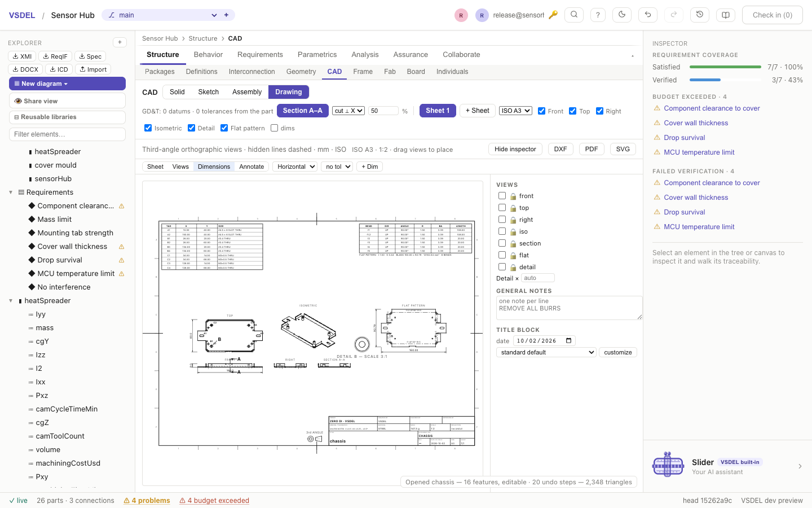The height and width of the screenshot is (508, 812).
Task: Click the Satisfied coverage progress bar
Action: point(725,67)
